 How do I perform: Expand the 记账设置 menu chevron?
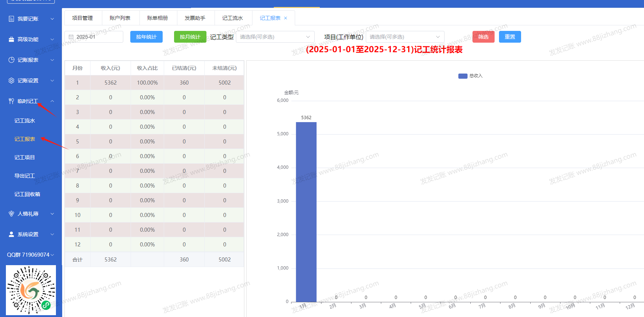(x=52, y=81)
